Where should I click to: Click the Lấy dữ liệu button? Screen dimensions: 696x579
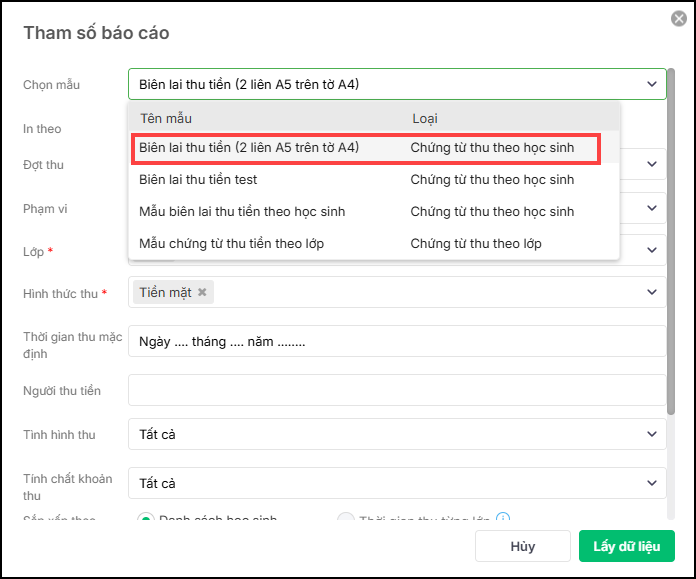[x=626, y=546]
